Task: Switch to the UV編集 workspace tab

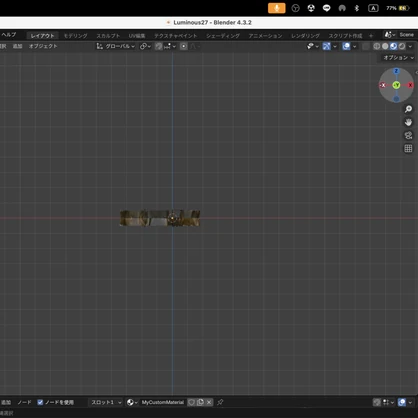Action: tap(137, 36)
